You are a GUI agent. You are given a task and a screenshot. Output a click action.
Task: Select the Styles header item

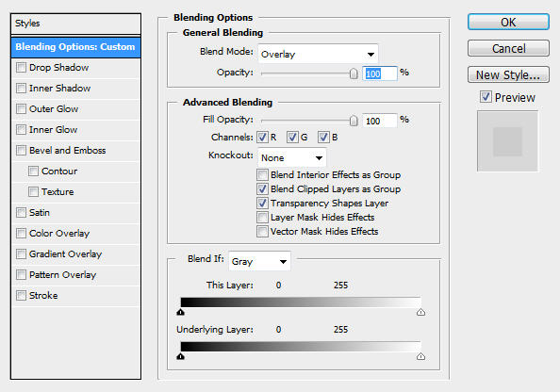click(75, 24)
